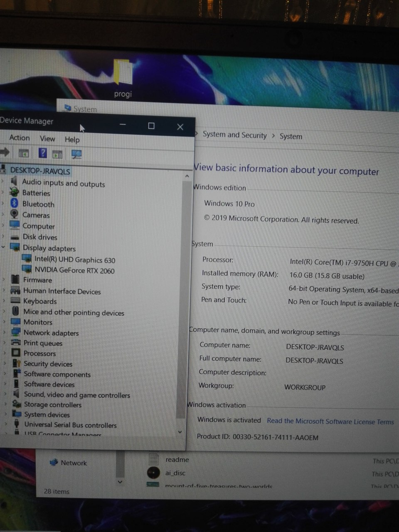
Task: Click the Network adapters icon
Action: pyautogui.click(x=16, y=332)
